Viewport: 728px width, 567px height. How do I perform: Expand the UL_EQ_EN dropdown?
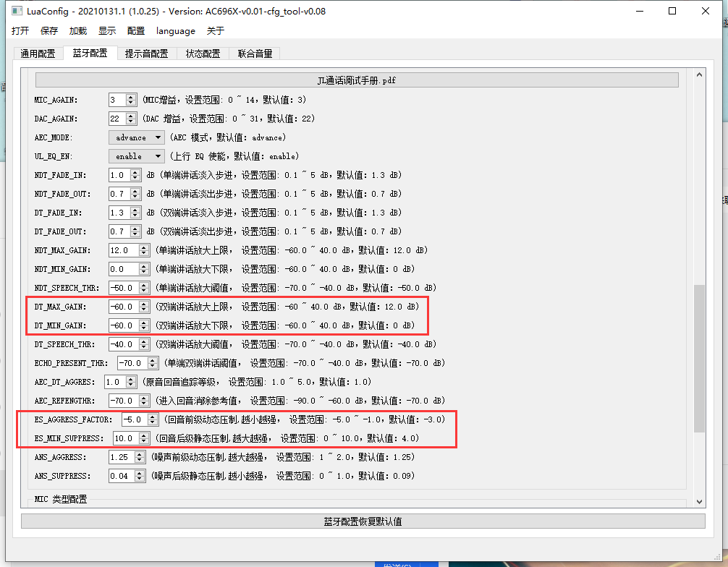(137, 156)
